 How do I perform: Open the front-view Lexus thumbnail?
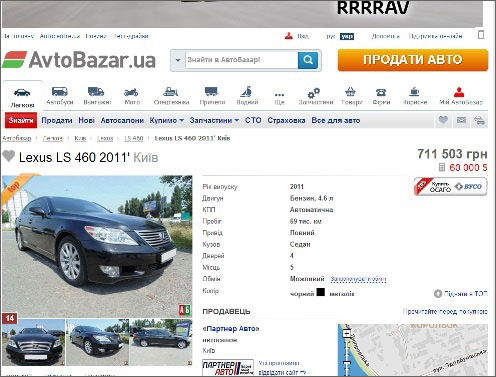tap(33, 342)
